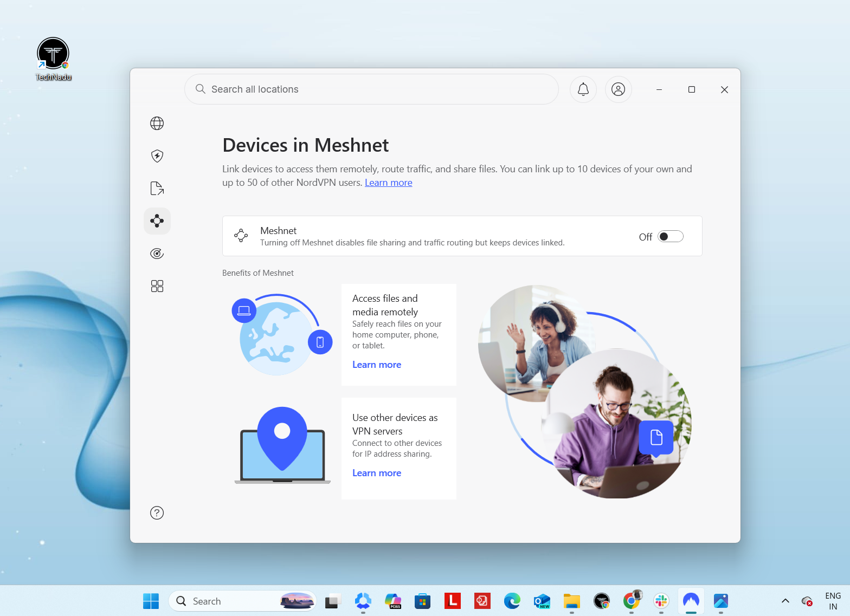Screen dimensions: 850x616
Task: Click the Devices in Meshnet heading
Action: 306,145
